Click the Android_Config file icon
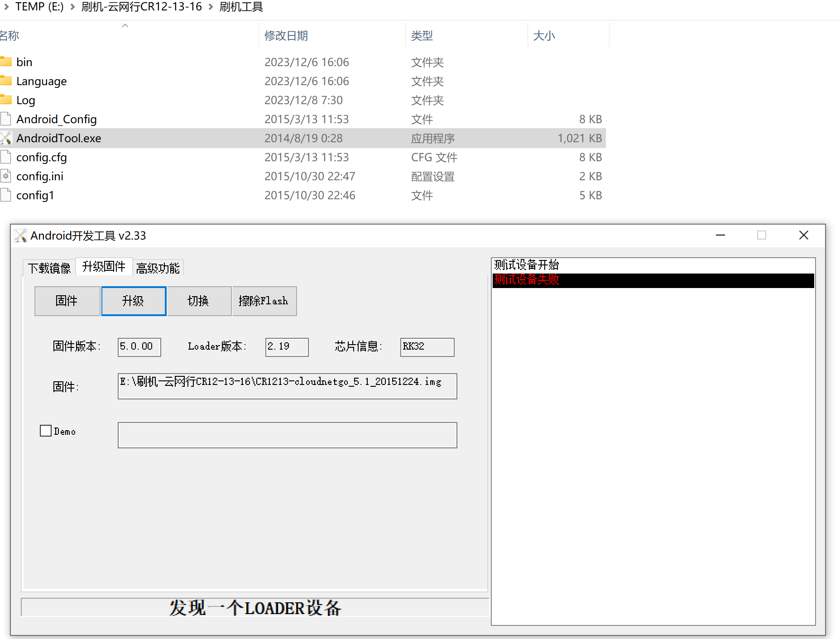This screenshot has width=840, height=639. 5,119
